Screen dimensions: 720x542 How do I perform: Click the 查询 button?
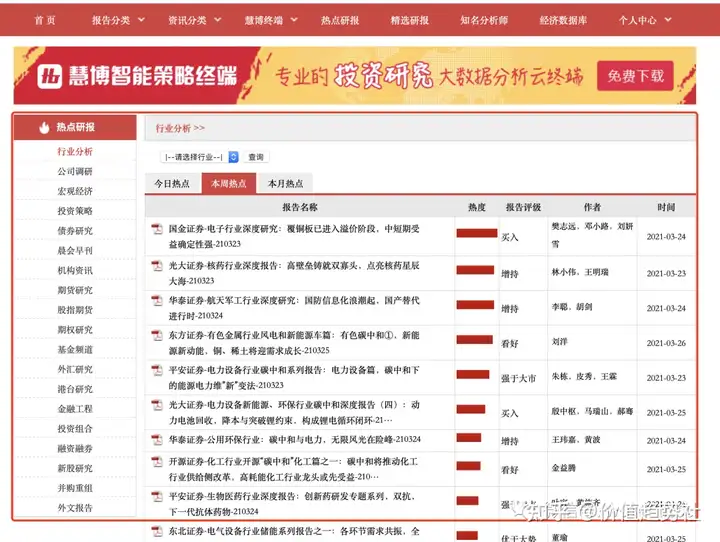tap(256, 157)
